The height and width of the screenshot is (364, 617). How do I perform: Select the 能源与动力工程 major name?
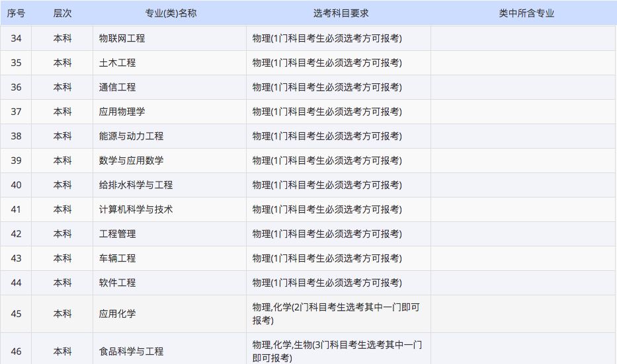click(x=131, y=136)
